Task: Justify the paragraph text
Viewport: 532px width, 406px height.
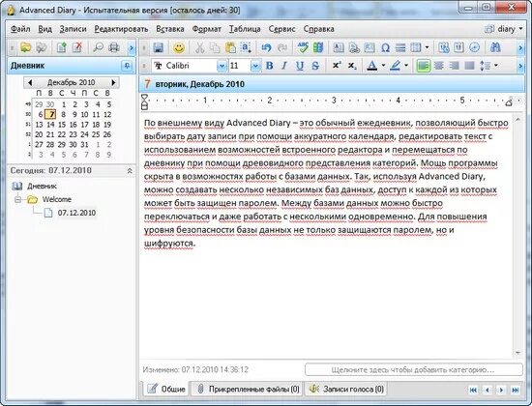Action: tap(469, 66)
